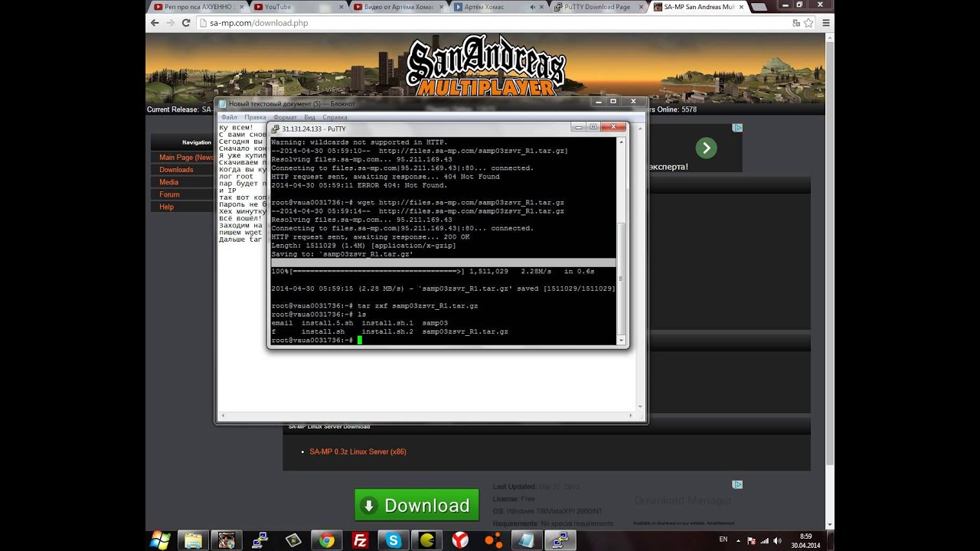The image size is (980, 551).
Task: Open the Chrome hamburger menu
Action: [826, 23]
